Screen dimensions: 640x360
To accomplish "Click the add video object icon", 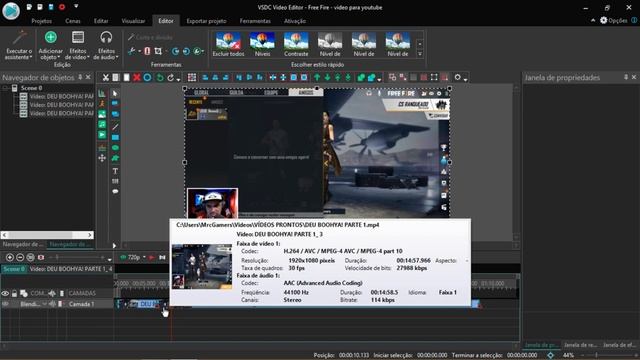I will (102, 135).
